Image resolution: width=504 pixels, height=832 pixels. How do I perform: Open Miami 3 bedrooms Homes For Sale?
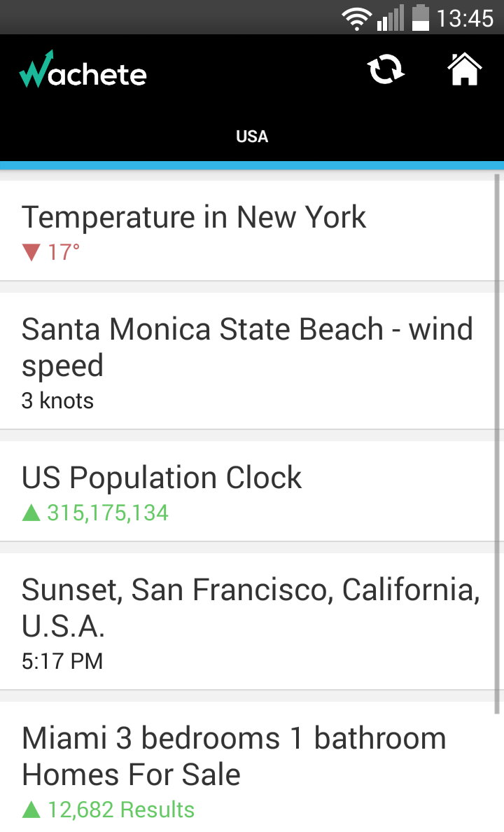[x=234, y=756]
